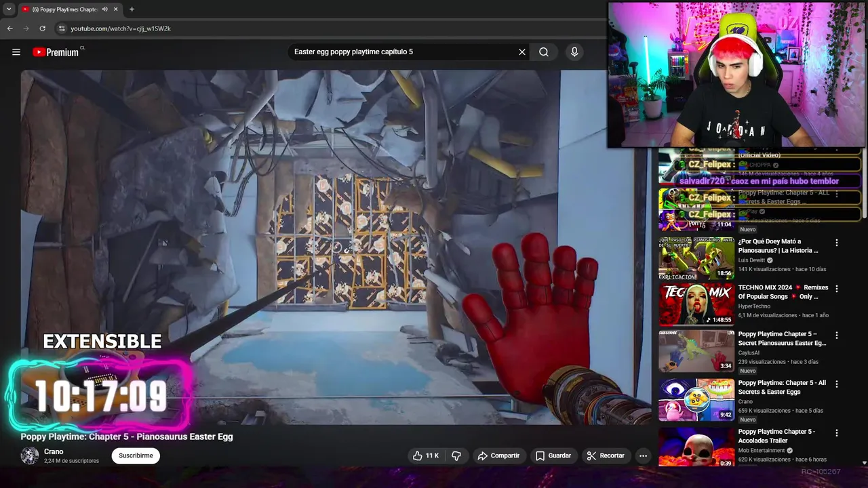Open Crano All Secrets thumbnail

(696, 400)
